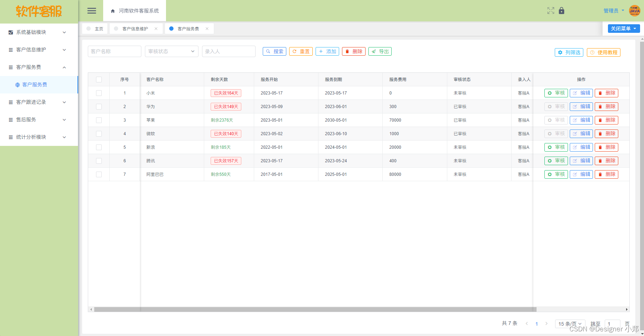Enter fullscreen with the expand icon
This screenshot has height=336, width=644.
click(x=551, y=11)
